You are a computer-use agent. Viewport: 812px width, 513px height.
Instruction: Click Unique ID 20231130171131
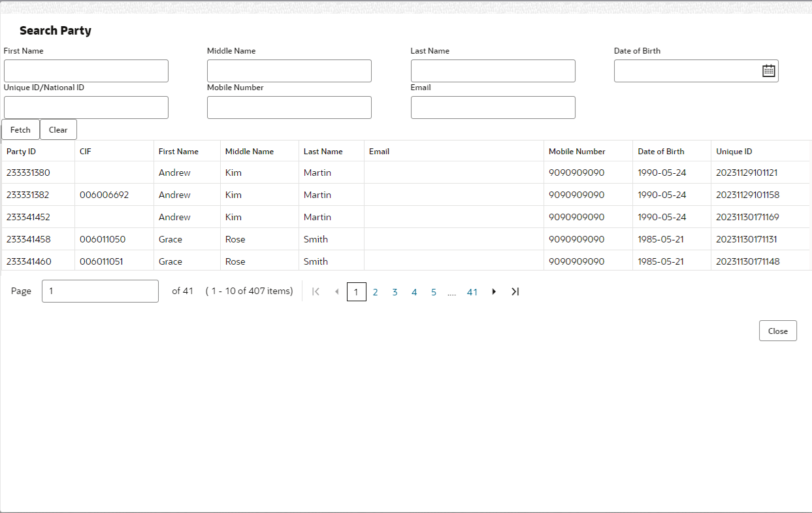click(747, 239)
